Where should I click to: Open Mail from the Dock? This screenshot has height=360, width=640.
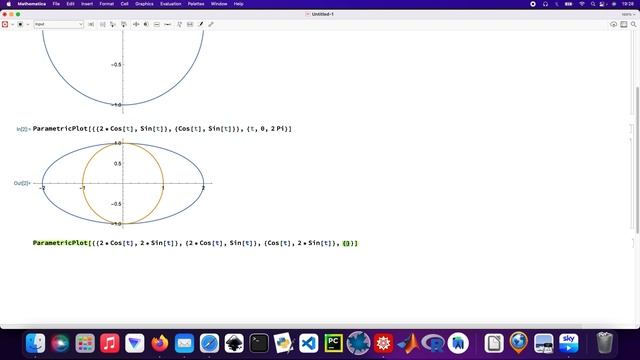tap(184, 343)
